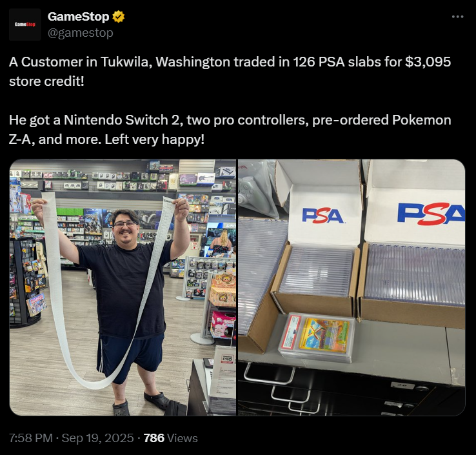The image size is (476, 455).
Task: Click the small PSA logo on the left box
Action: click(x=322, y=216)
